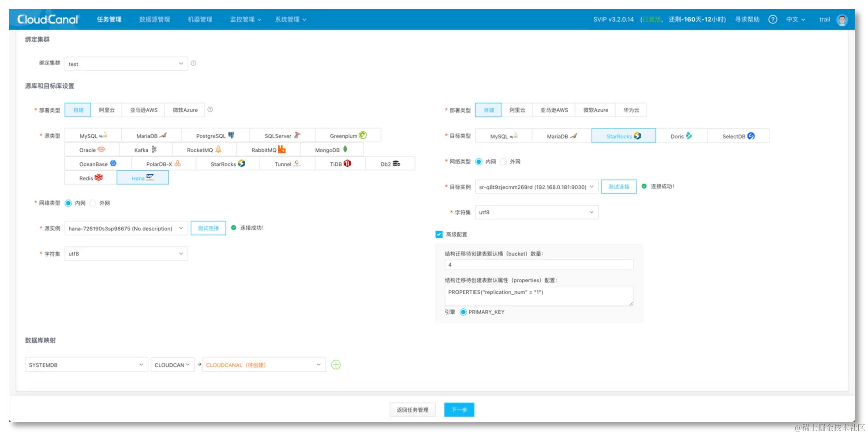Click user avatar in top bar
Screen dimensions: 868x435
[x=842, y=20]
